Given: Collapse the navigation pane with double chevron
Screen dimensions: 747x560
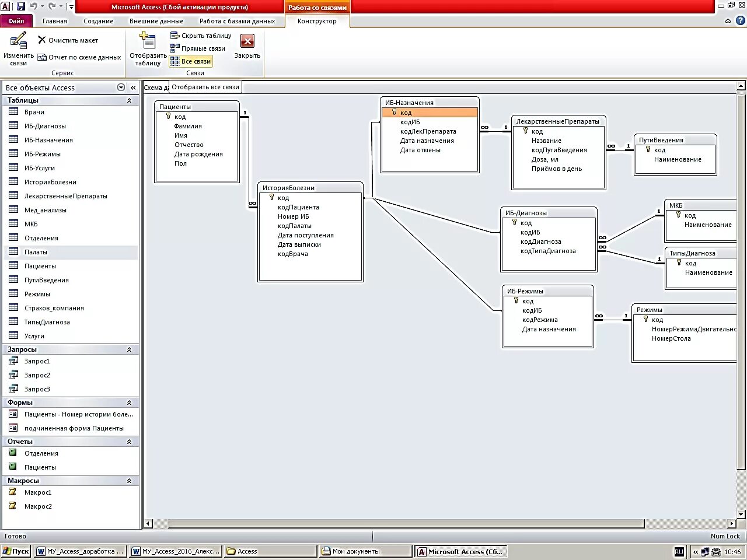Looking at the screenshot, I should (133, 87).
